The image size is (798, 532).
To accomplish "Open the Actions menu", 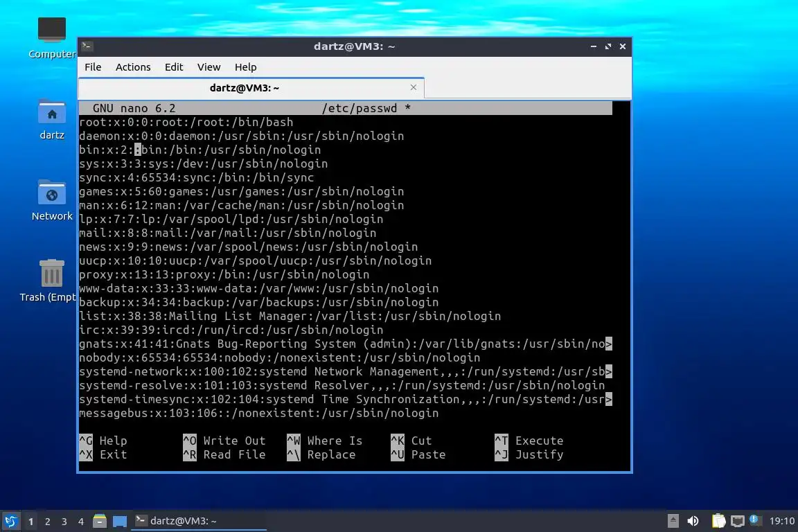I will coord(133,66).
